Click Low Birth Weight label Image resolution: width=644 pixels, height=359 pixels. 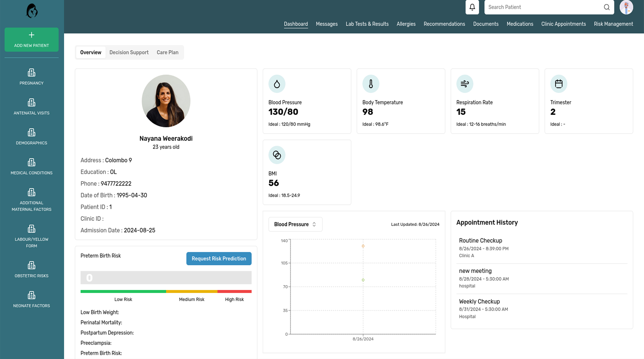pyautogui.click(x=100, y=312)
